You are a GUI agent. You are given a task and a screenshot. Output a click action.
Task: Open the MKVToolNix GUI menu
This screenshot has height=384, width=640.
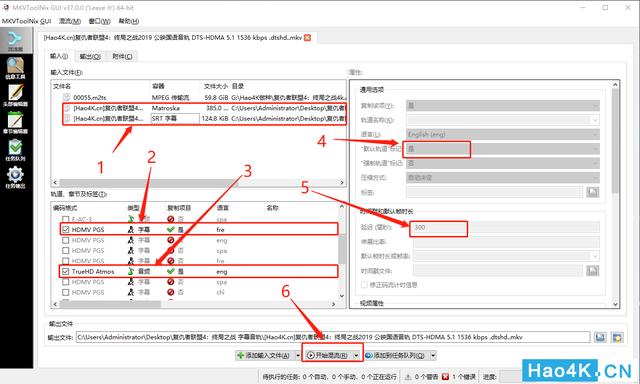(27, 21)
